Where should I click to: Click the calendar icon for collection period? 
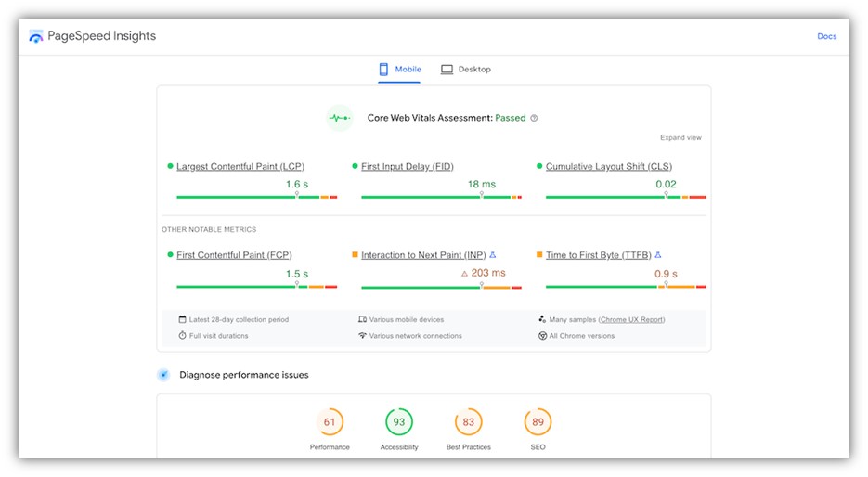point(182,319)
